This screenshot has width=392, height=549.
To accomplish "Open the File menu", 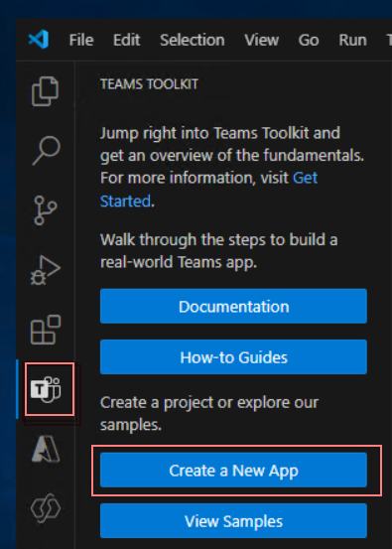I will click(81, 40).
